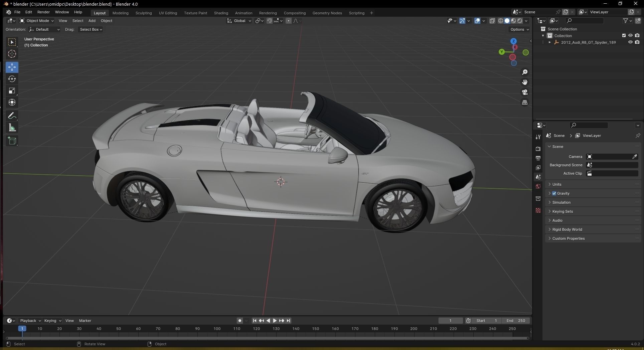Click the blue Z axis on gizmo
Image resolution: width=644 pixels, height=350 pixels.
513,41
